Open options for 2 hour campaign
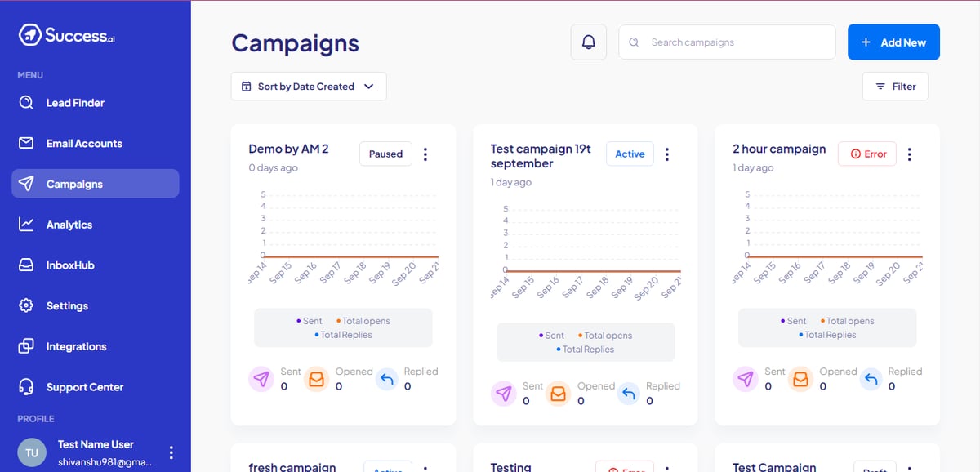 point(910,154)
